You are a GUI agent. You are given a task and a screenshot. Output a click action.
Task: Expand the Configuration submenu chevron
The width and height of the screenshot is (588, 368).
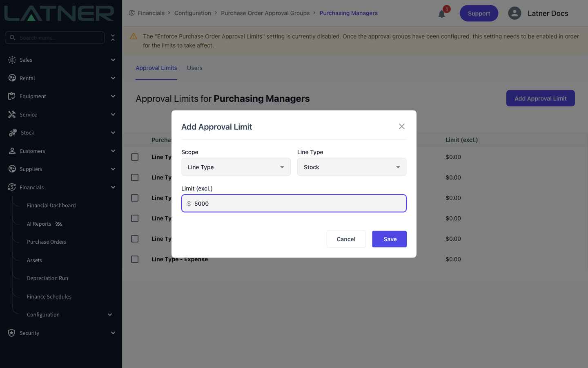pyautogui.click(x=110, y=314)
